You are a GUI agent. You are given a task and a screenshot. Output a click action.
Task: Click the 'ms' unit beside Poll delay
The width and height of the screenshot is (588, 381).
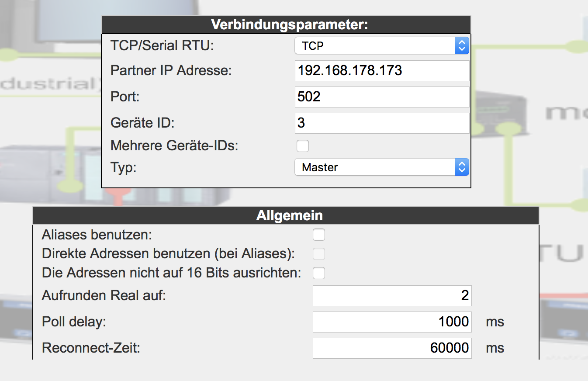click(495, 322)
